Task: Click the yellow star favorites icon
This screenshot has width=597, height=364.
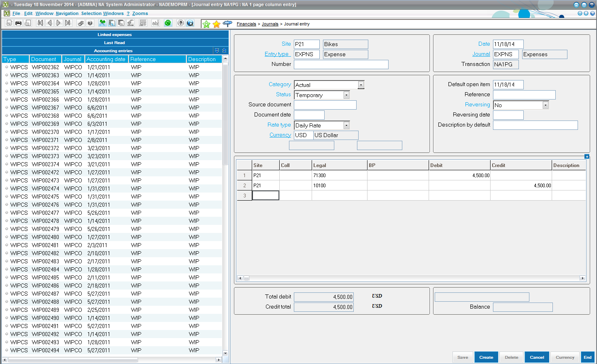Action: tap(217, 24)
